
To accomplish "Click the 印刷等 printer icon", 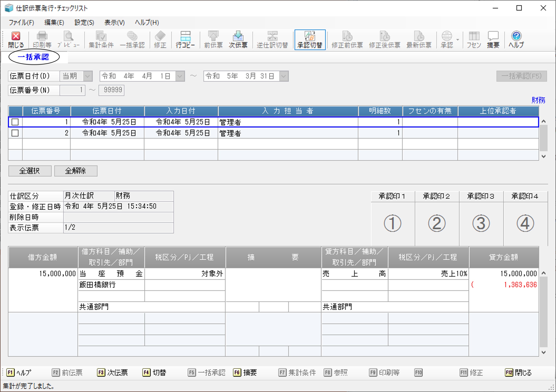I will point(42,40).
